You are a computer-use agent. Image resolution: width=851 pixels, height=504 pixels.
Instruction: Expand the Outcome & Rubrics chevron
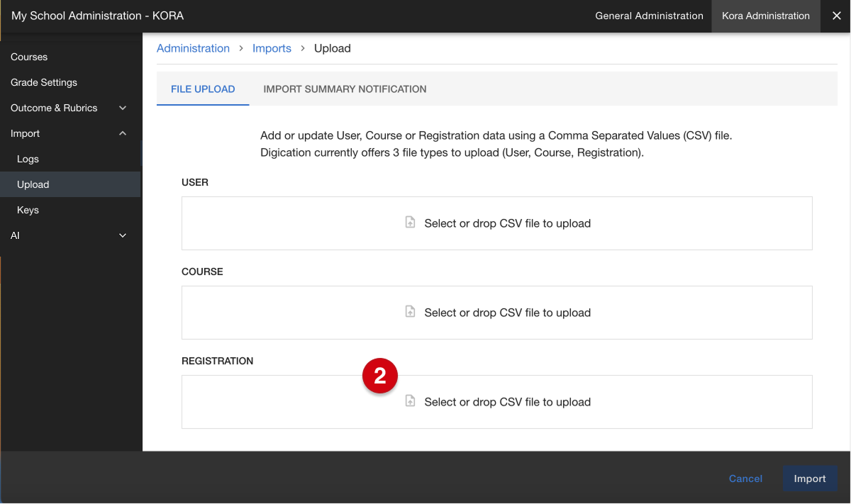pyautogui.click(x=123, y=108)
